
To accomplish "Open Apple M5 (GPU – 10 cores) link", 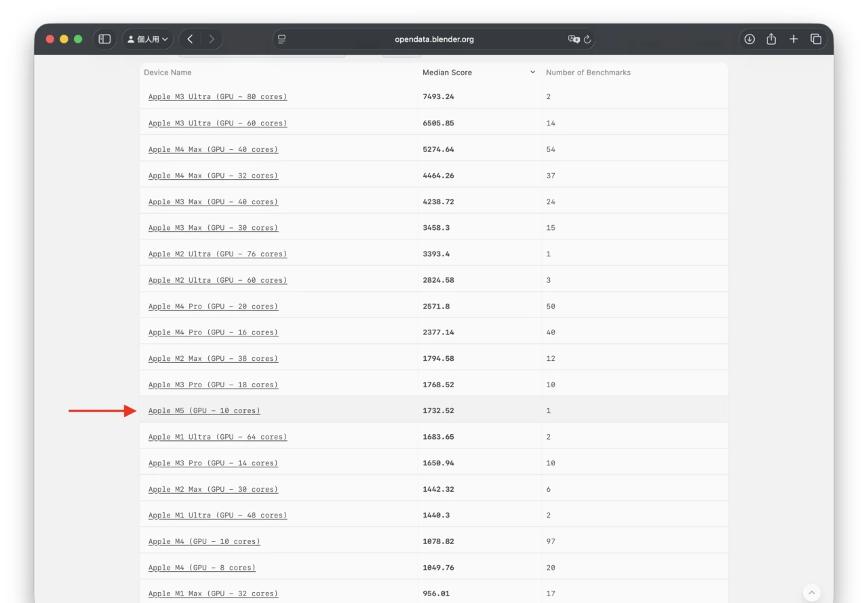I will (x=204, y=411).
